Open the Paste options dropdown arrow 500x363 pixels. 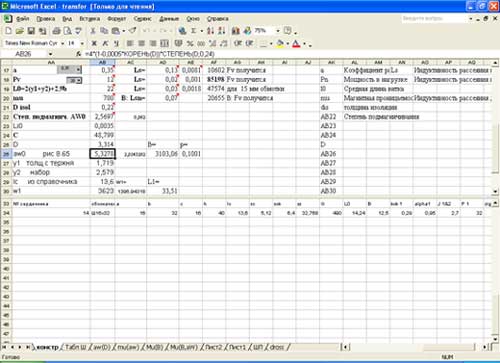(x=123, y=31)
